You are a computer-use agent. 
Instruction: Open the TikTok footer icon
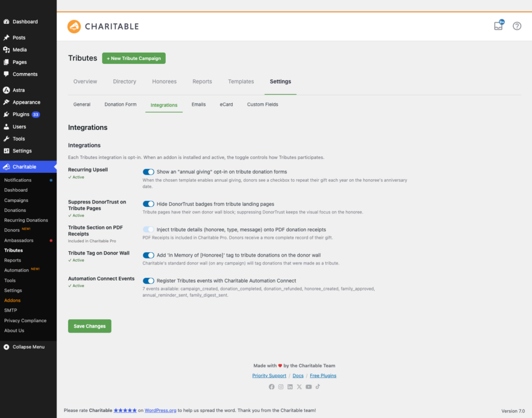pyautogui.click(x=318, y=387)
